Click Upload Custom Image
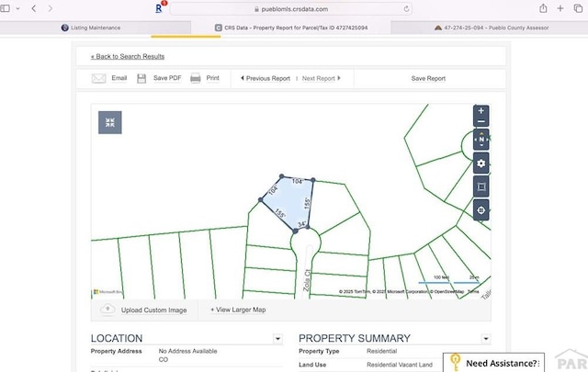Screen dimensions: 588x372 coord(153,310)
